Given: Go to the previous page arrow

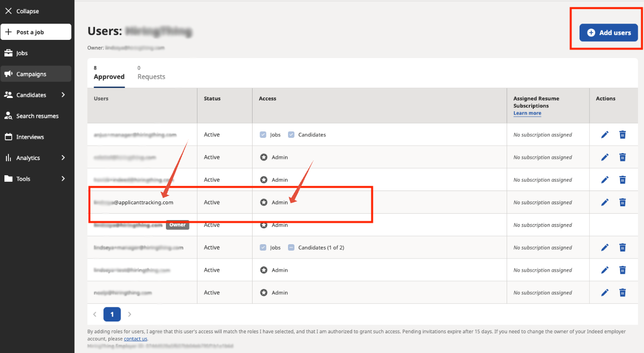Looking at the screenshot, I should (x=95, y=314).
